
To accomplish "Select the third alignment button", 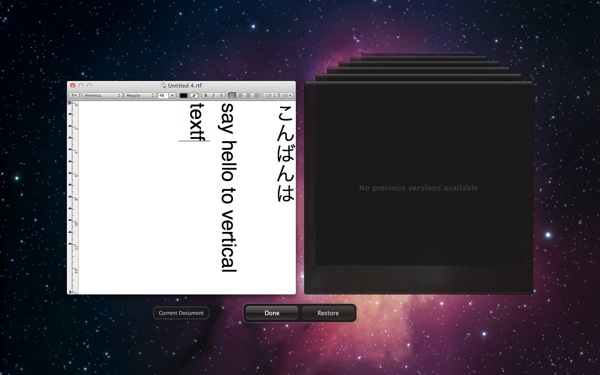I will coord(249,95).
